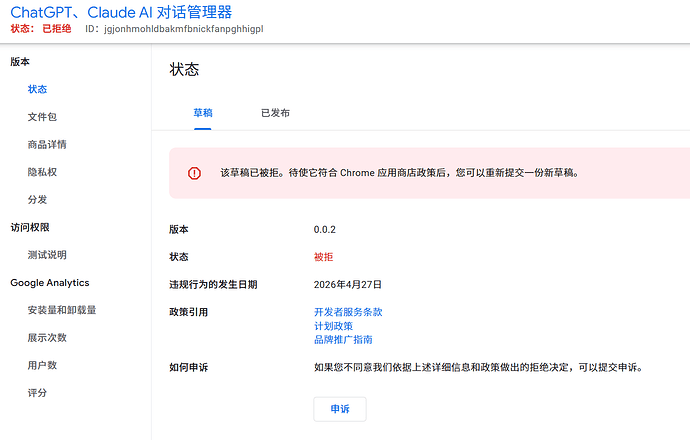This screenshot has height=440, width=690.
Task: Click the extension title ChatGPT、Claude AI 对话管理器
Action: coord(121,12)
